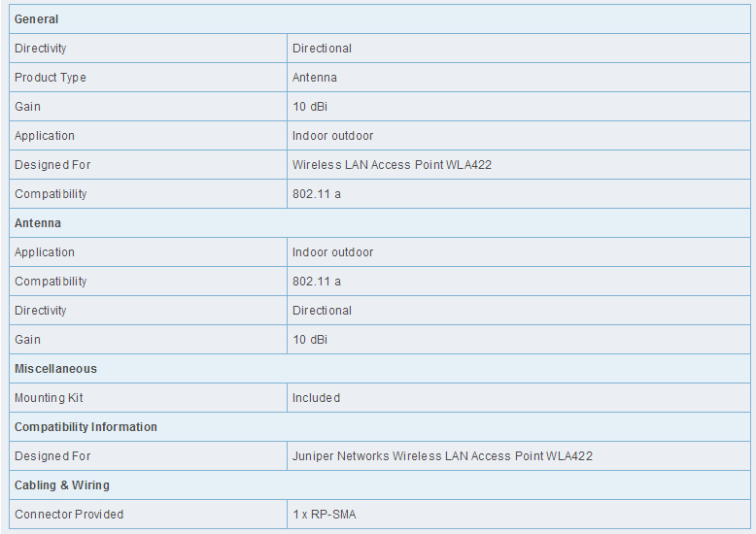The image size is (756, 534).
Task: Click the Mounting Kit label
Action: [48, 398]
